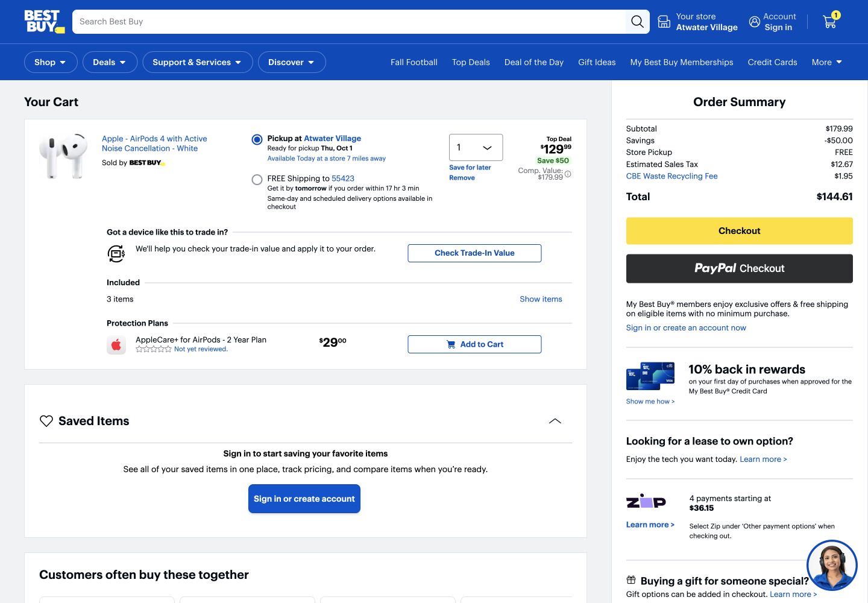Click the AirPods 4 product thumbnail
This screenshot has width=868, height=603.
point(63,156)
